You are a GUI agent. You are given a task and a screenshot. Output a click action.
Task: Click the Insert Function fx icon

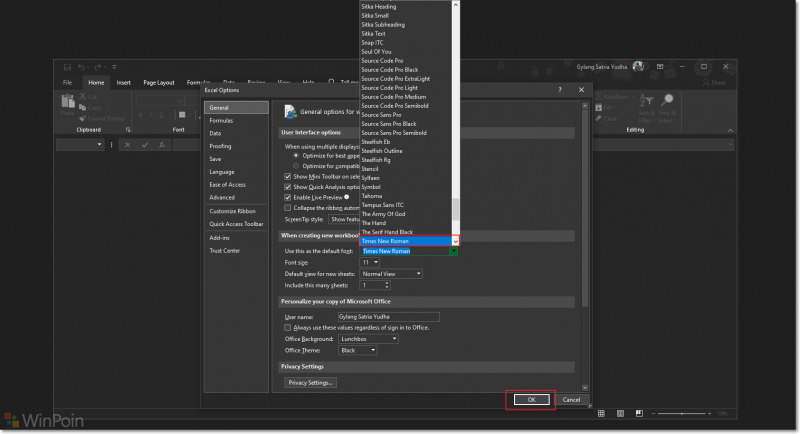point(162,145)
